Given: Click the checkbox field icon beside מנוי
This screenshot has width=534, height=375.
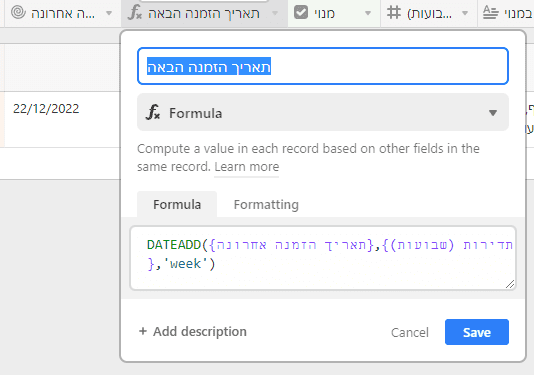Looking at the screenshot, I should tap(301, 13).
